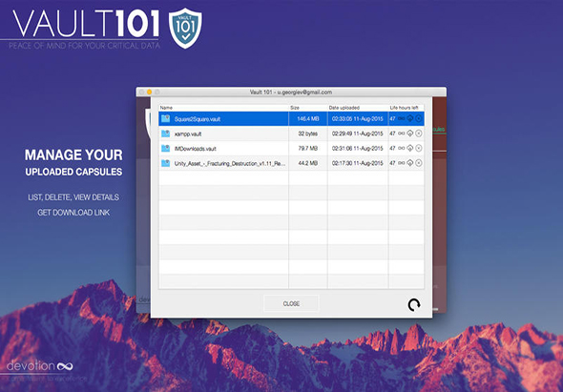Sort by Life hours left column

[x=407, y=108]
